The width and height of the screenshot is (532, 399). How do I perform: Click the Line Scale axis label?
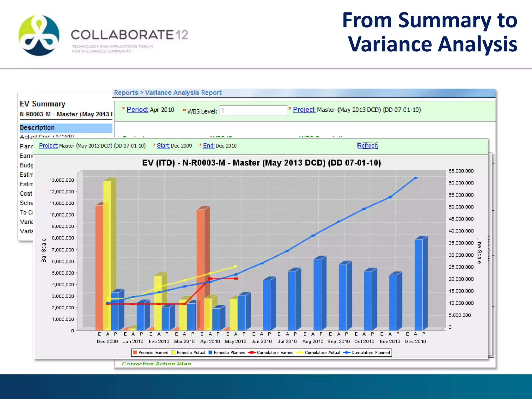[x=480, y=250]
